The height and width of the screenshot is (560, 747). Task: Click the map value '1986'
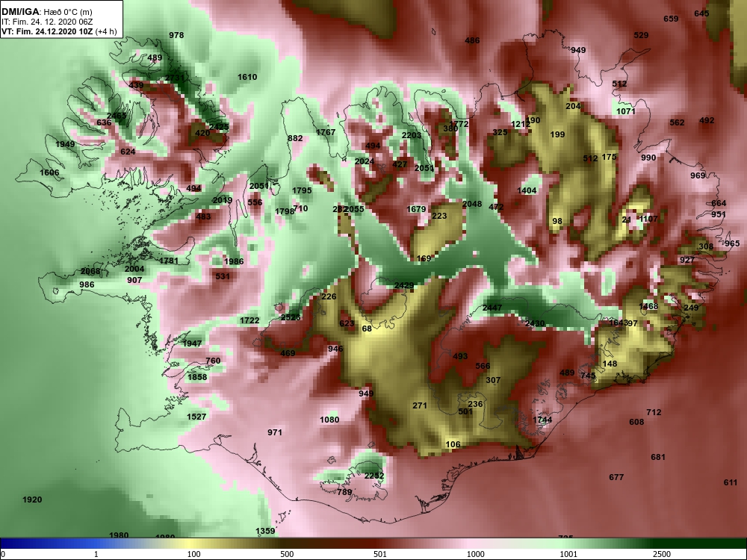click(234, 261)
